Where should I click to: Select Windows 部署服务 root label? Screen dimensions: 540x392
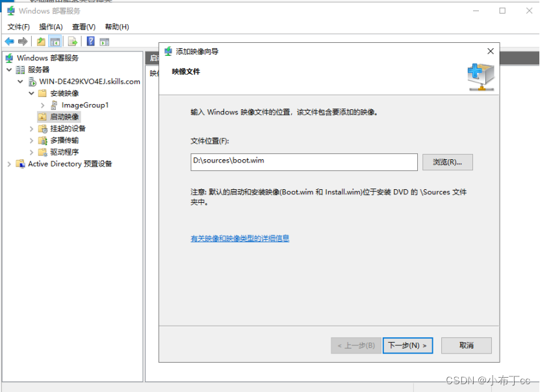[x=47, y=58]
